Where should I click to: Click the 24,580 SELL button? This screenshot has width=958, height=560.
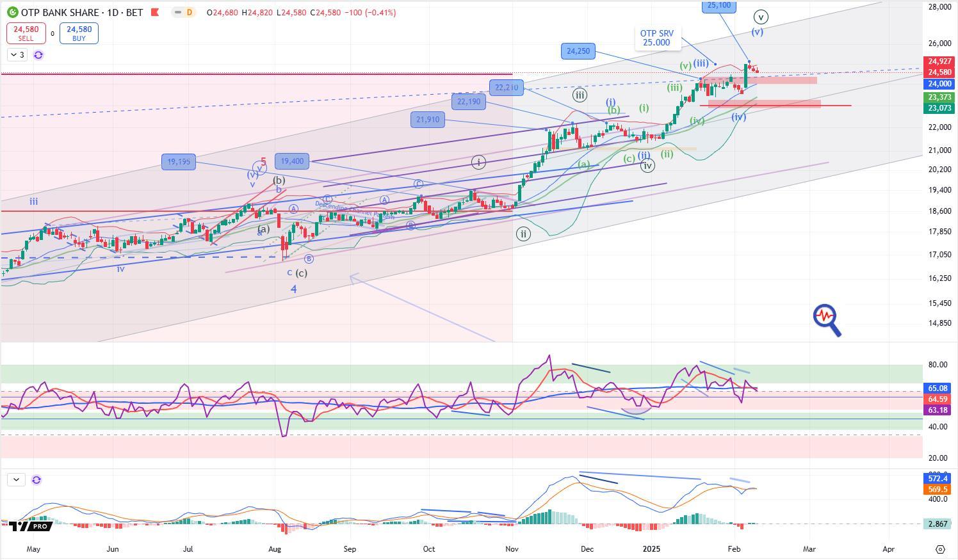(26, 33)
